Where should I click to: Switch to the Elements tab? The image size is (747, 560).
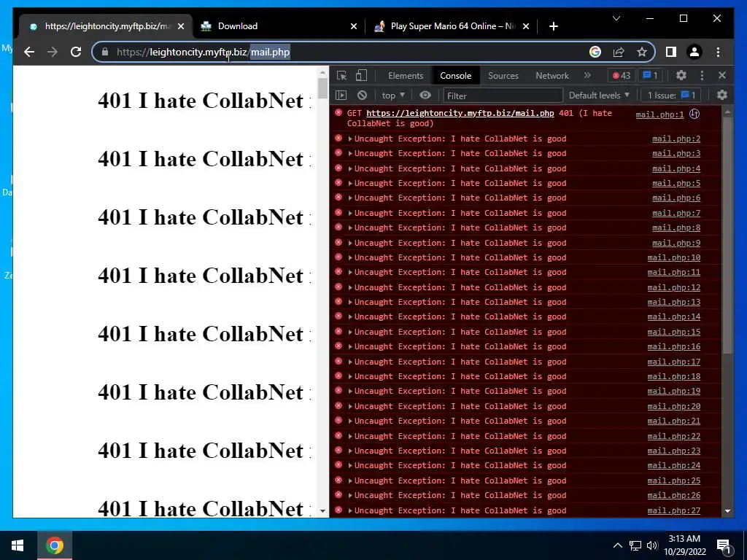[x=406, y=75]
